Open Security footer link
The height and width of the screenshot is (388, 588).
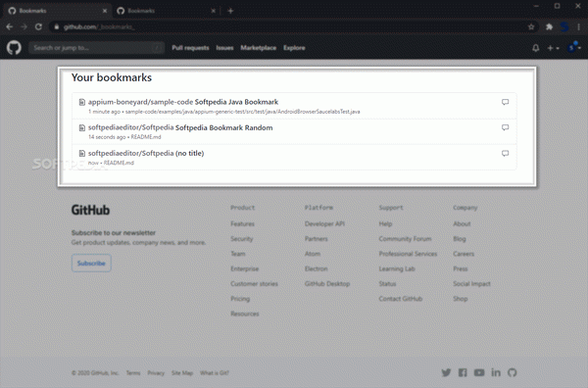[241, 239]
